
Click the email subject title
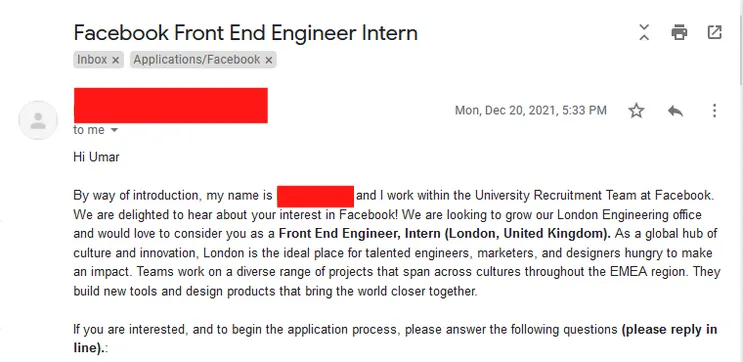(245, 33)
